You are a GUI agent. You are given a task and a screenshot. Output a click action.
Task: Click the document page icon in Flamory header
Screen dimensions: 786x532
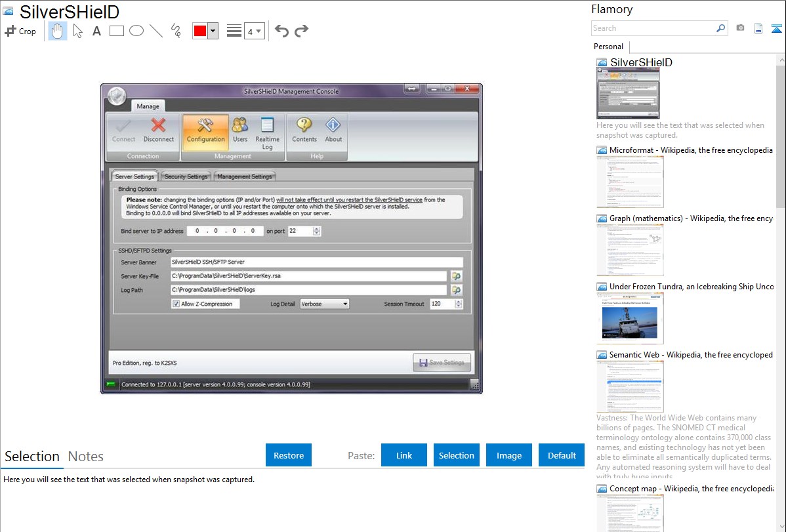(758, 29)
